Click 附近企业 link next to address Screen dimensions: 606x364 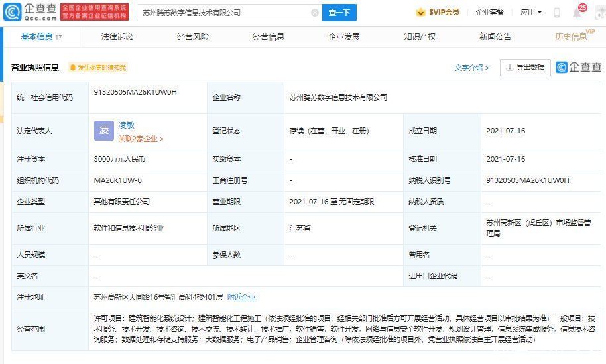pos(241,297)
